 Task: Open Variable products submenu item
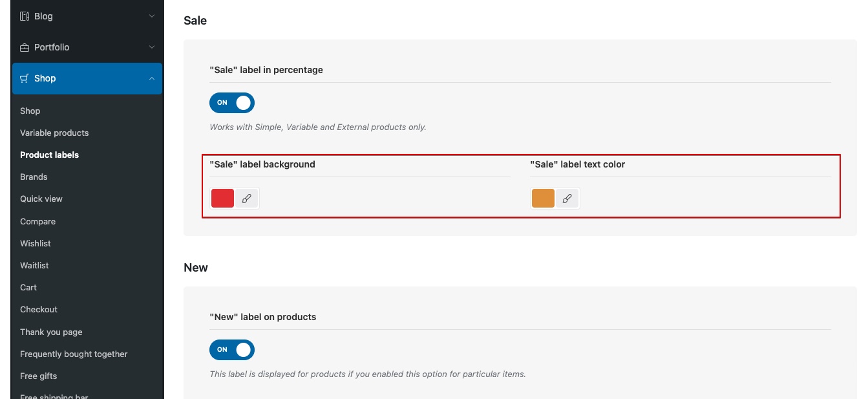(54, 133)
